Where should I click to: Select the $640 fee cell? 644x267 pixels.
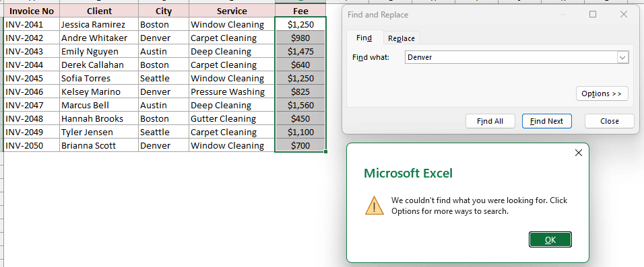300,65
